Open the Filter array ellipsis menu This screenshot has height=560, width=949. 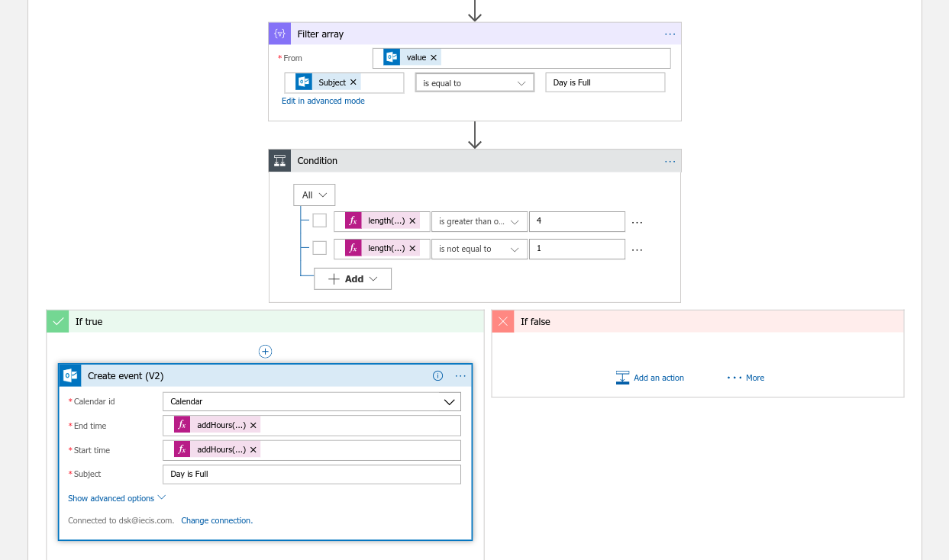(x=670, y=34)
